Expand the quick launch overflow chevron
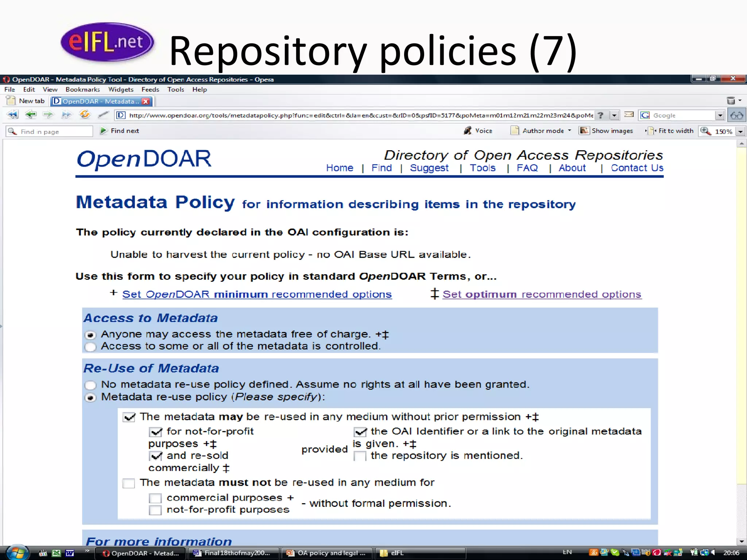The width and height of the screenshot is (747, 560). point(87,551)
